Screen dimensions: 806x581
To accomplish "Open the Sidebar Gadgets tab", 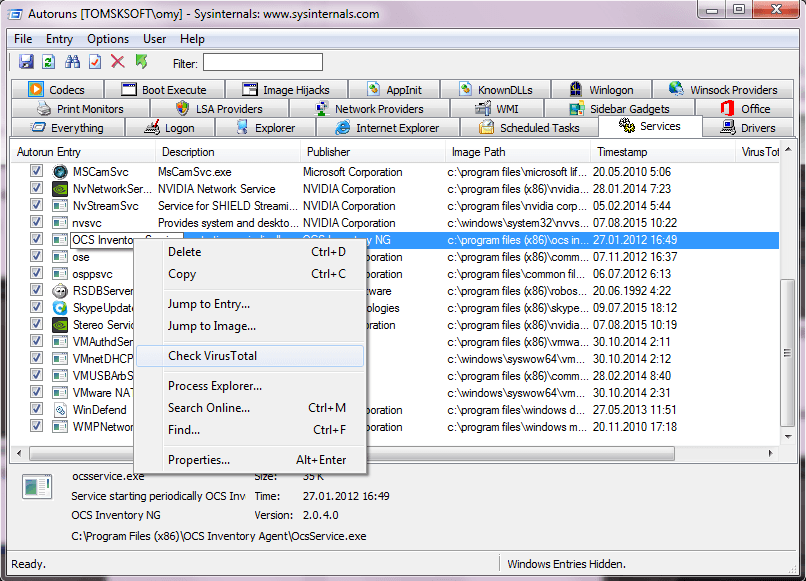I will tap(619, 108).
